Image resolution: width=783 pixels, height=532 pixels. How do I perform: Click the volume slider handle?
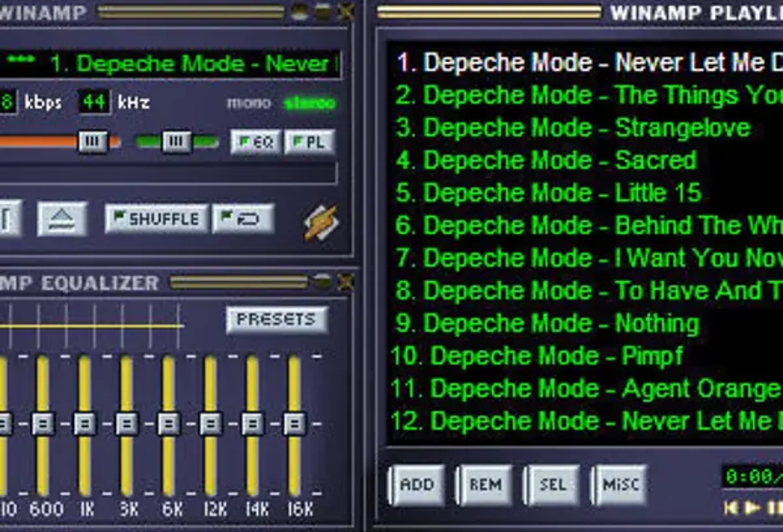93,142
